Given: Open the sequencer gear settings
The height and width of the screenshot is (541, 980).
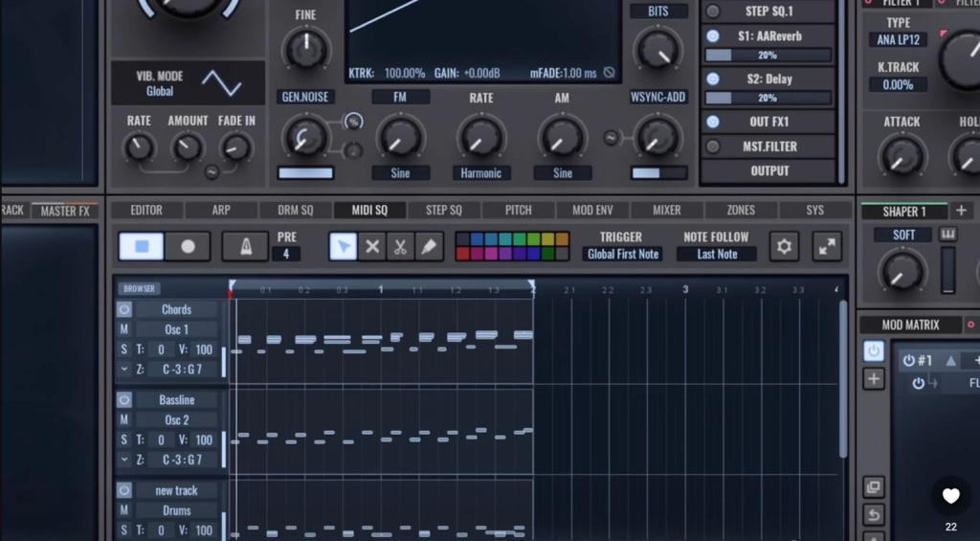Looking at the screenshot, I should pyautogui.click(x=784, y=246).
